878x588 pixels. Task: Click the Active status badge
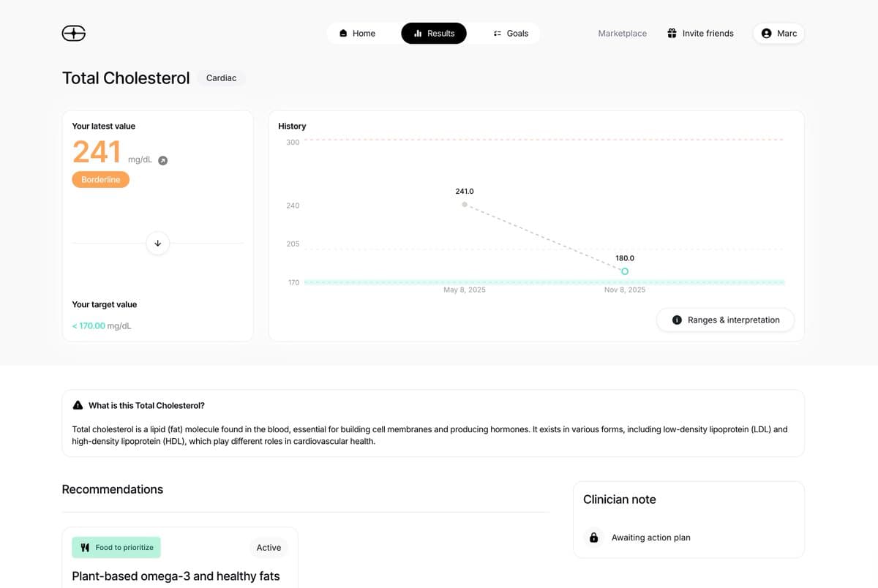pos(269,548)
